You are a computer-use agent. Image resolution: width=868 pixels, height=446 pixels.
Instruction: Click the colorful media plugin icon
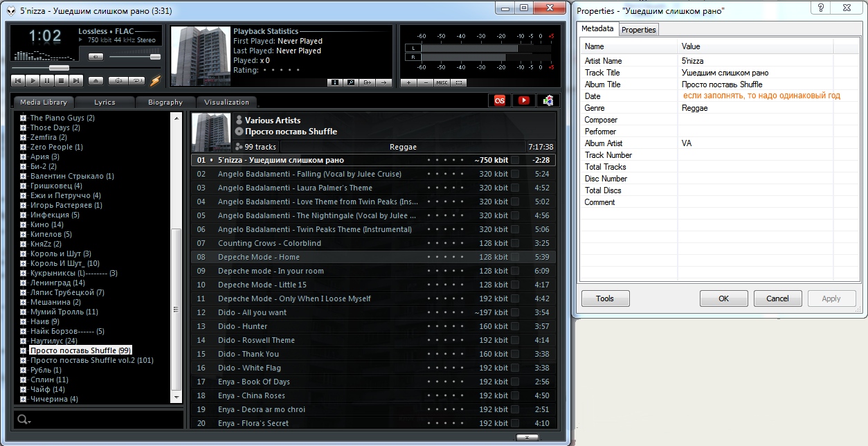click(x=548, y=100)
